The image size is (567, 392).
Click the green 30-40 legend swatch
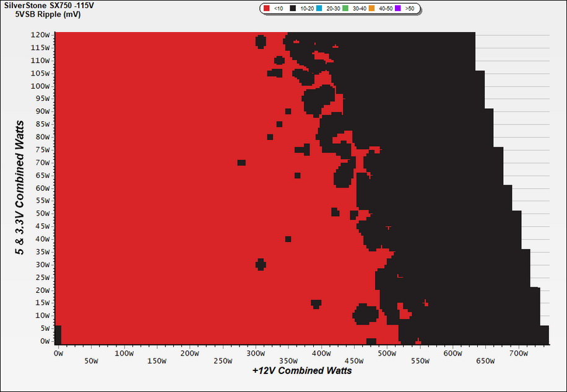pyautogui.click(x=345, y=8)
